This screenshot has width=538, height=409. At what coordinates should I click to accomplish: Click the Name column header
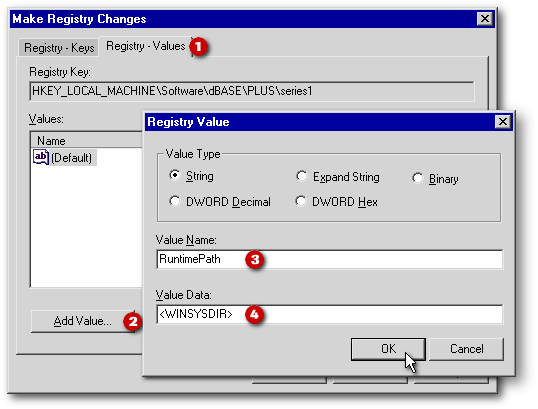pos(87,141)
